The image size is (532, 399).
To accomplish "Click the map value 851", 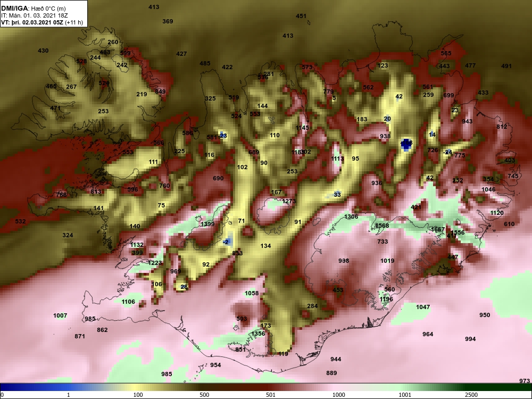I will point(240,350).
